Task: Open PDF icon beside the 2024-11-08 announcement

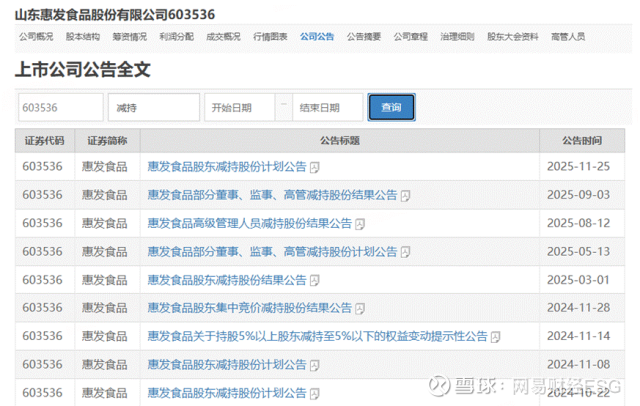Action: (314, 365)
